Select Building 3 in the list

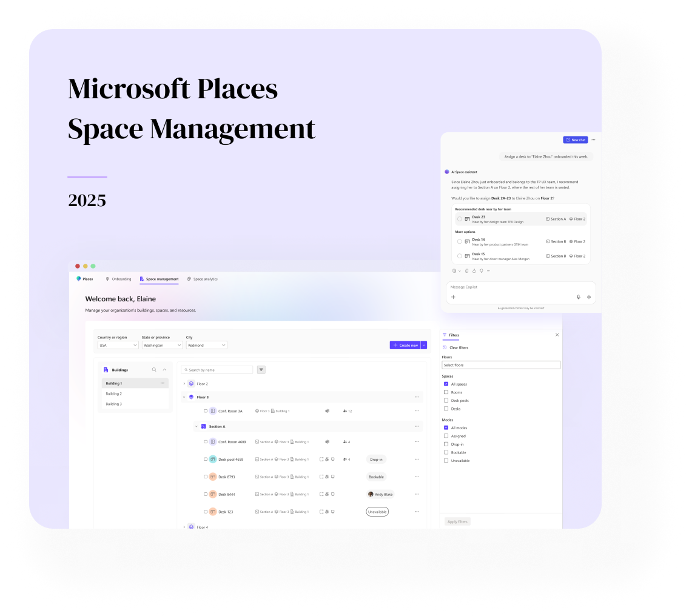[x=135, y=404]
